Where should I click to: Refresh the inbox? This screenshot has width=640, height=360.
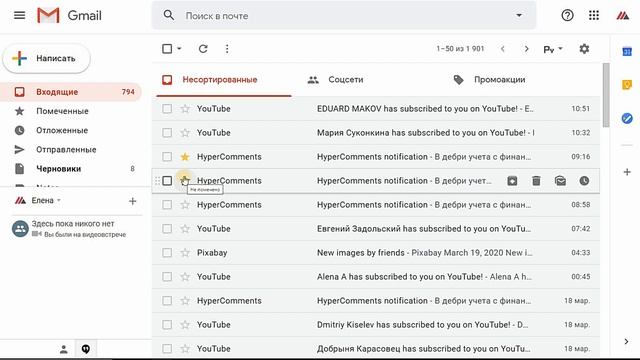point(203,49)
